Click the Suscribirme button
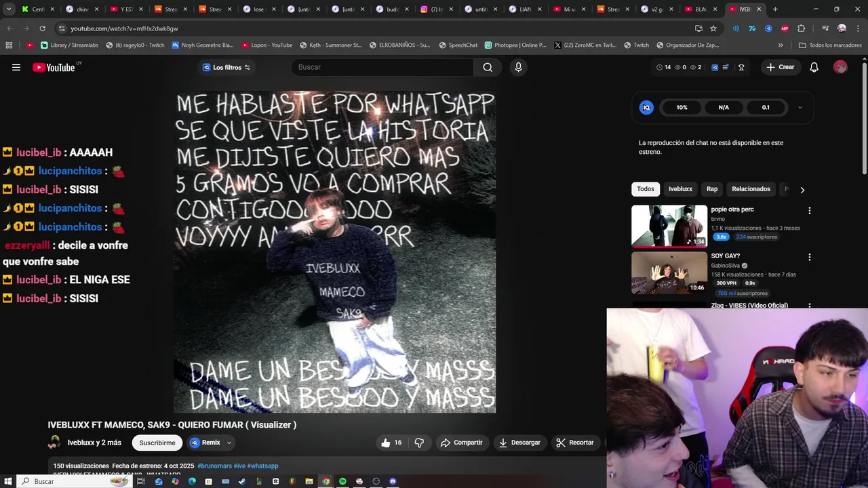Viewport: 868px width, 488px height. (x=157, y=443)
